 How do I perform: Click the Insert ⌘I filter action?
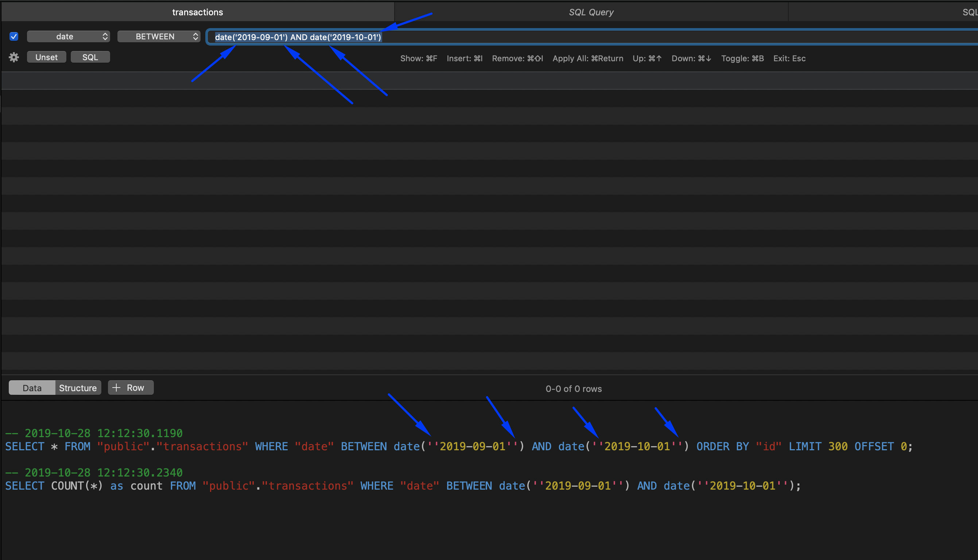[x=464, y=58]
